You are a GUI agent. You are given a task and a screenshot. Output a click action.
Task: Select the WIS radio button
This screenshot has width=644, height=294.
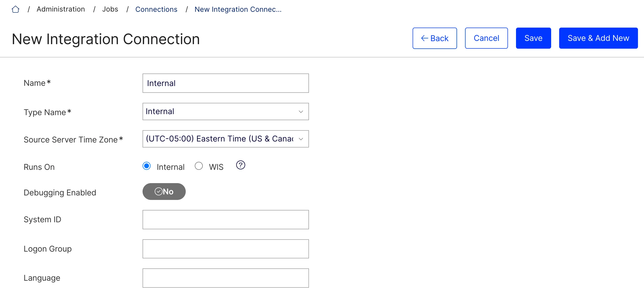click(x=199, y=166)
